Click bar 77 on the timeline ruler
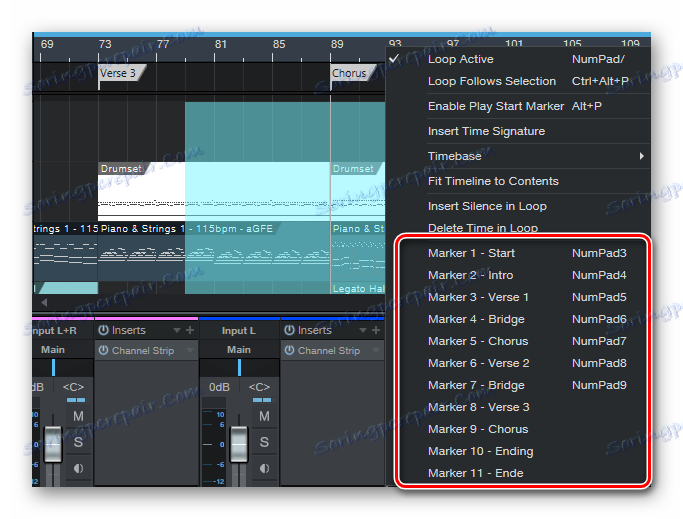The width and height of the screenshot is (683, 519). 162,44
